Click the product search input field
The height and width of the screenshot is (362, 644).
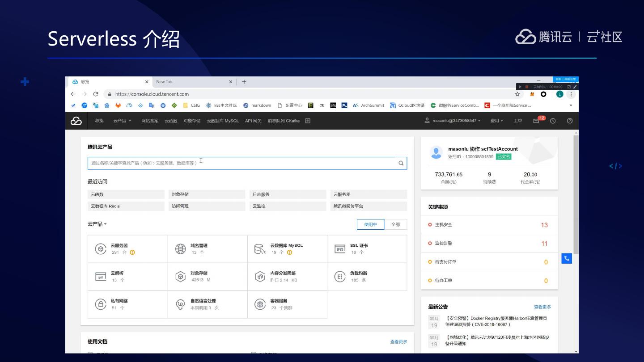click(x=241, y=163)
